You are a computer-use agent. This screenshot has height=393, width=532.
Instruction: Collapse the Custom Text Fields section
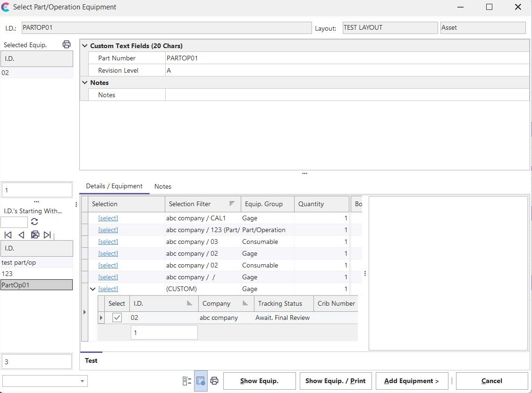point(85,46)
